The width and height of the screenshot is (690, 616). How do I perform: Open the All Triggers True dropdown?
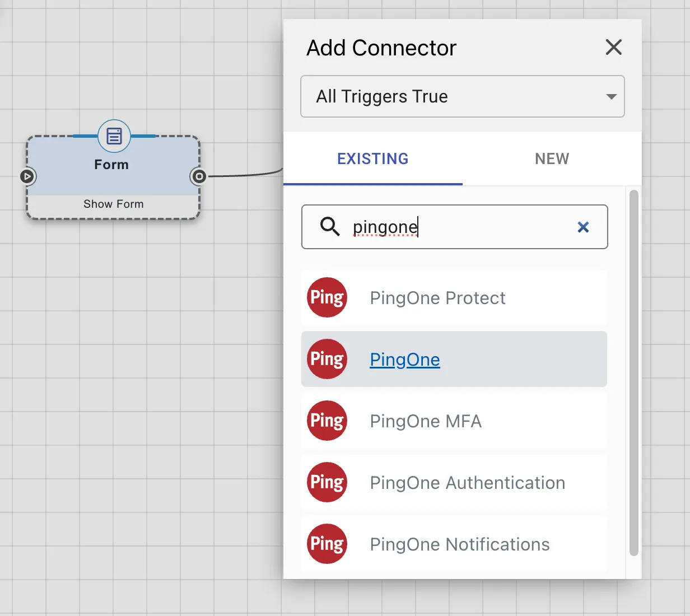click(463, 96)
